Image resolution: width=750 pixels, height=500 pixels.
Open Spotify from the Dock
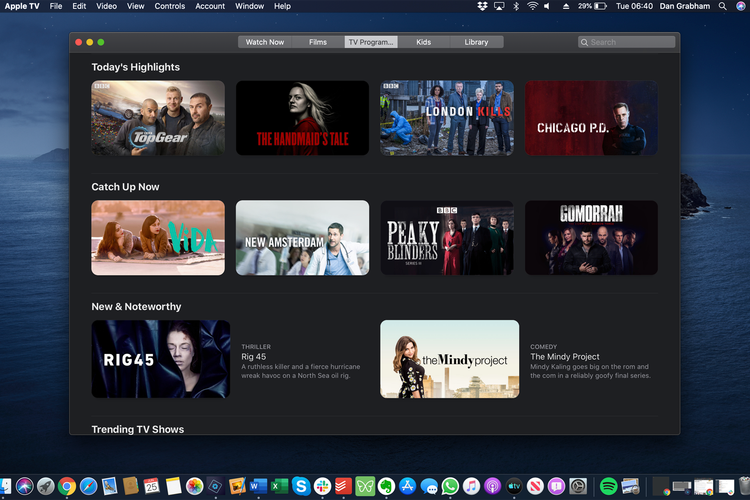point(608,487)
